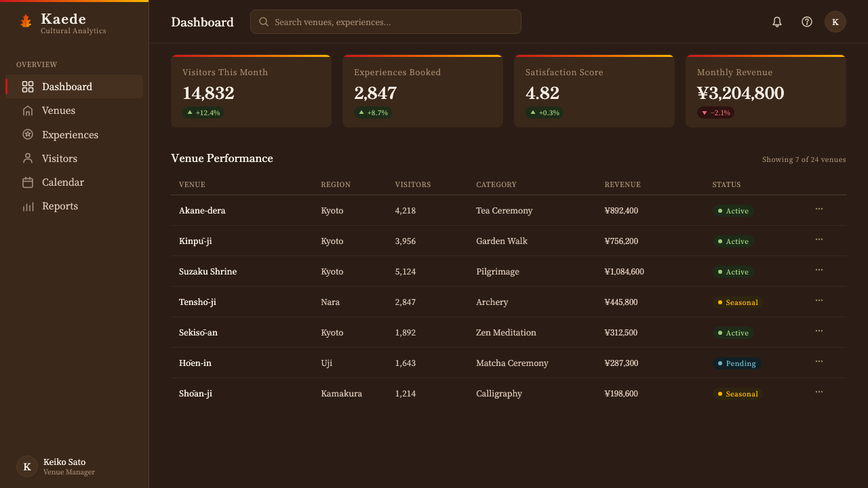The height and width of the screenshot is (488, 868).
Task: Open more options for Suzaku Shrine row
Action: click(819, 270)
